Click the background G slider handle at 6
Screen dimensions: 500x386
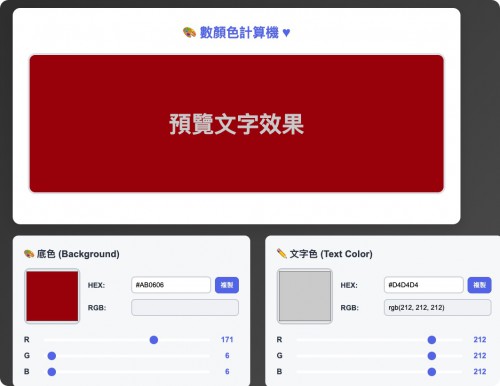52,356
